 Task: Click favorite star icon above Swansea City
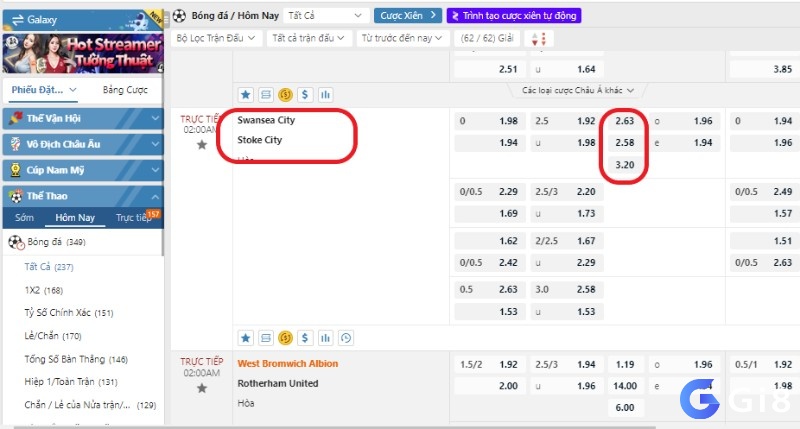[x=245, y=94]
